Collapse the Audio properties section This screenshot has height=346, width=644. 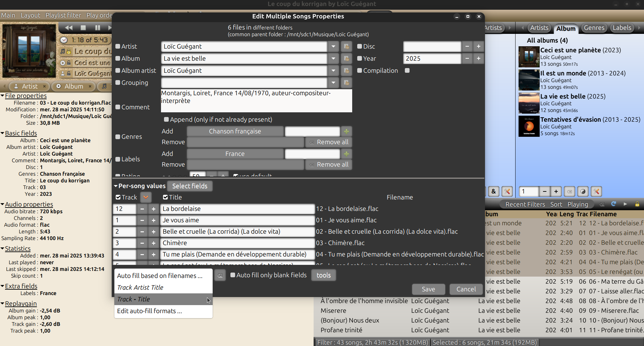[x=2, y=205]
